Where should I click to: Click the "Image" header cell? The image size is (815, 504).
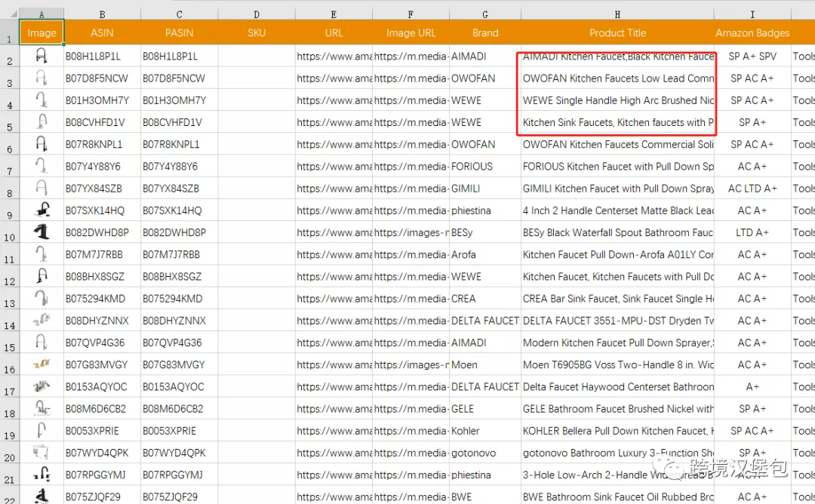42,33
